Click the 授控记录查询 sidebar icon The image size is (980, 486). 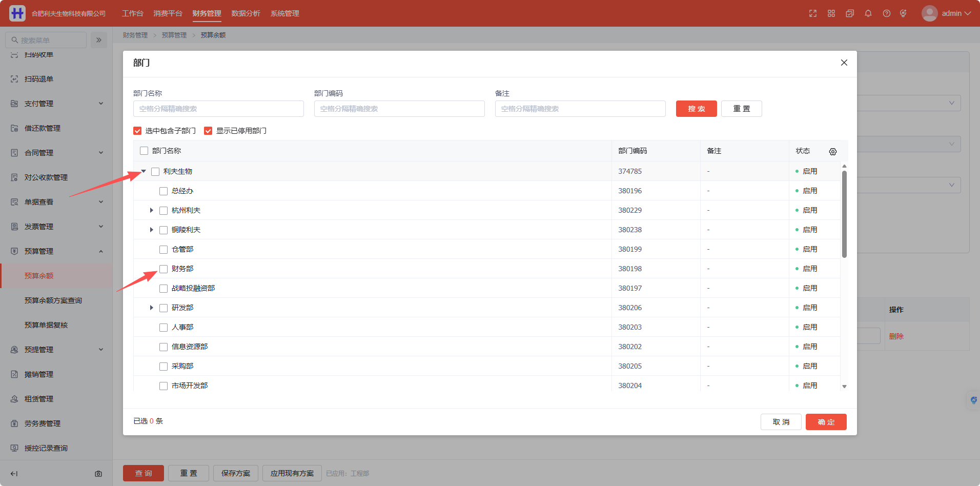[x=14, y=448]
